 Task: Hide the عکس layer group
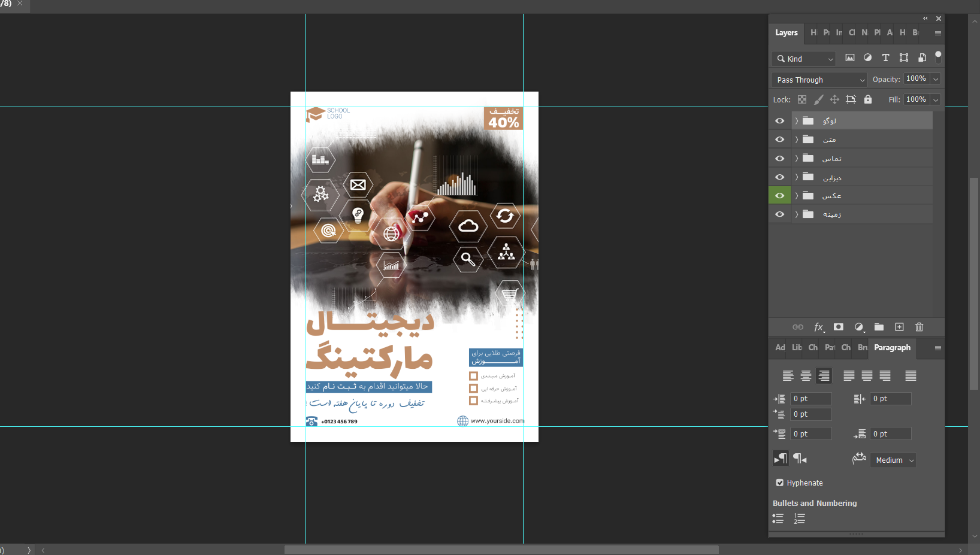pos(779,196)
